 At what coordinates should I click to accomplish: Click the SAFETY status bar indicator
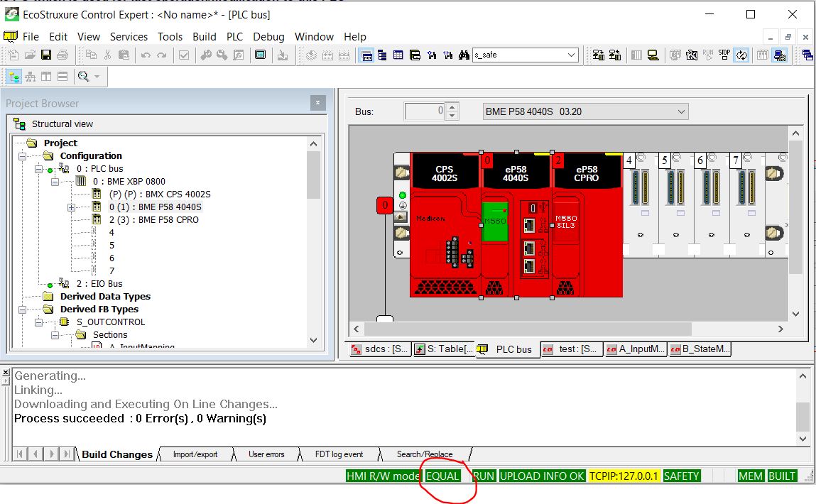point(681,476)
